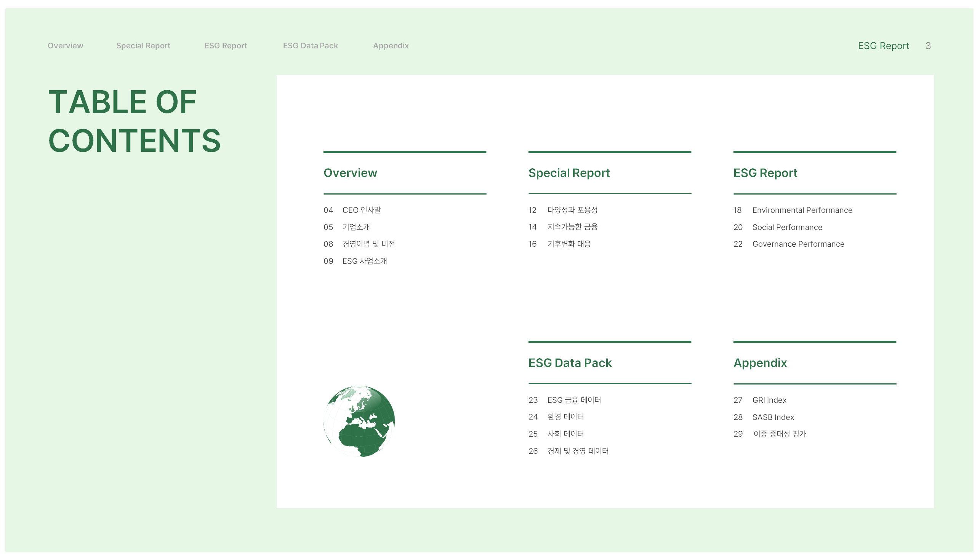
Task: Go to Appendix top navigation tab
Action: pos(391,46)
